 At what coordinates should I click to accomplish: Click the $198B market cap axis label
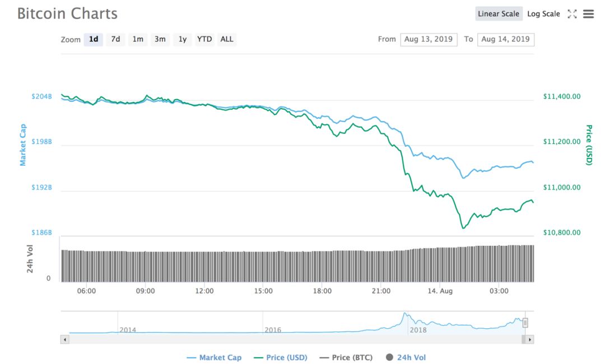[x=41, y=142]
